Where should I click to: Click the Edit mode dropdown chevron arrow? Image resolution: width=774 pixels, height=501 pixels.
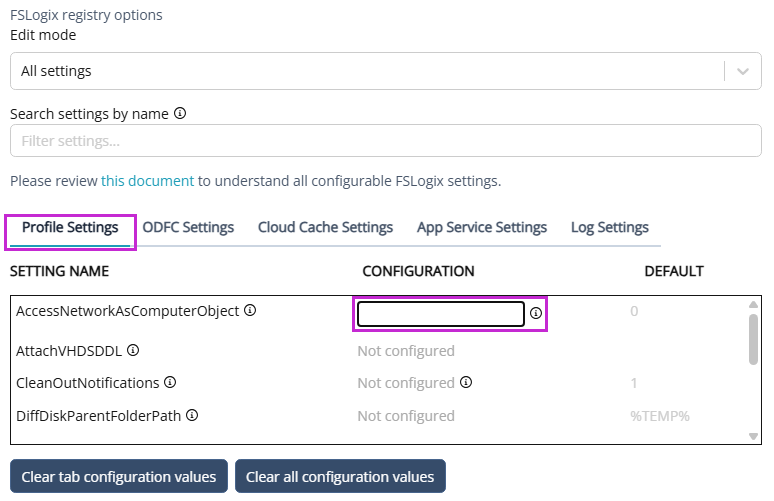(x=742, y=71)
